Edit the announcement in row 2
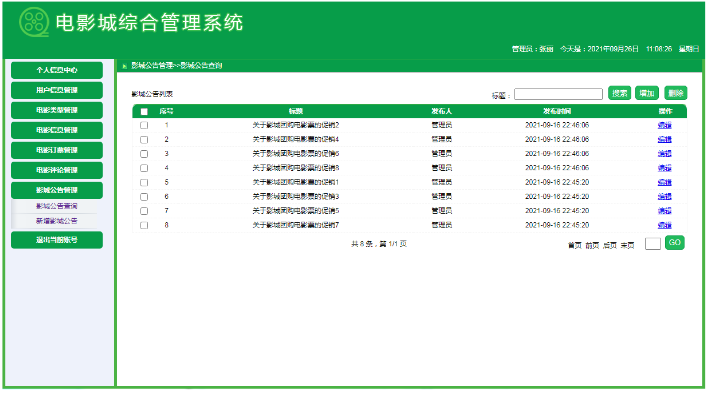711x394 pixels. (x=665, y=140)
